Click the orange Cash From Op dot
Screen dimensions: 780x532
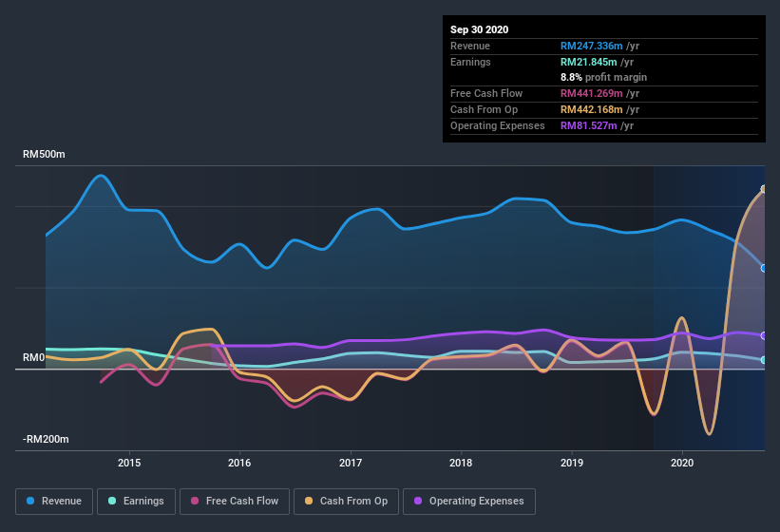pyautogui.click(x=309, y=501)
